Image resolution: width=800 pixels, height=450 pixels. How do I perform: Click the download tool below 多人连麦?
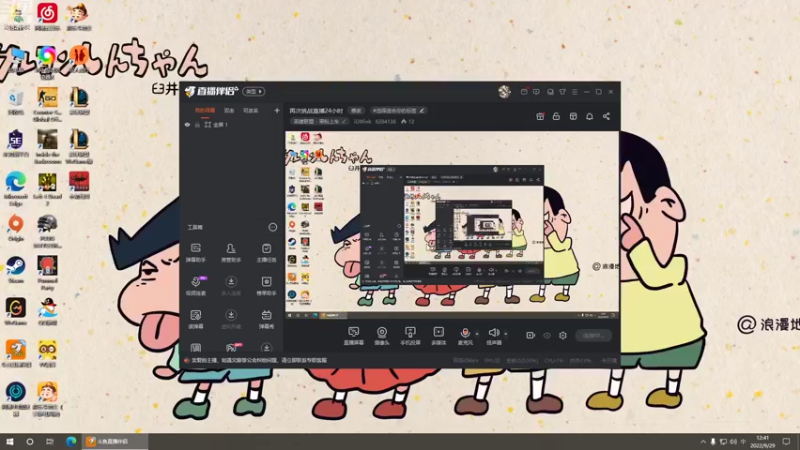tap(231, 319)
